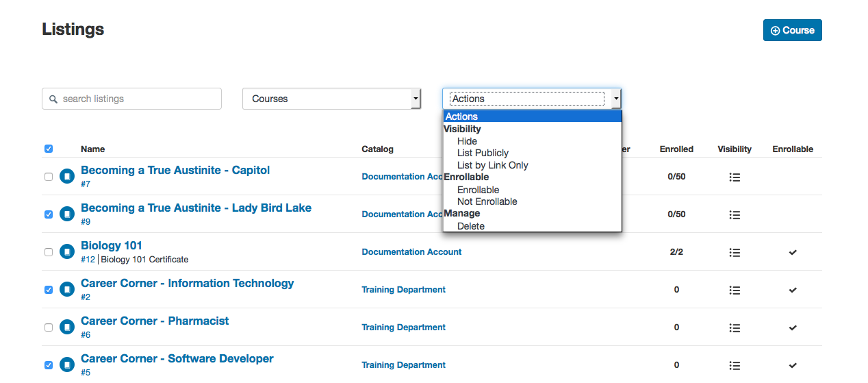Open the Biology 101 listing
The width and height of the screenshot is (868, 383).
pyautogui.click(x=112, y=245)
